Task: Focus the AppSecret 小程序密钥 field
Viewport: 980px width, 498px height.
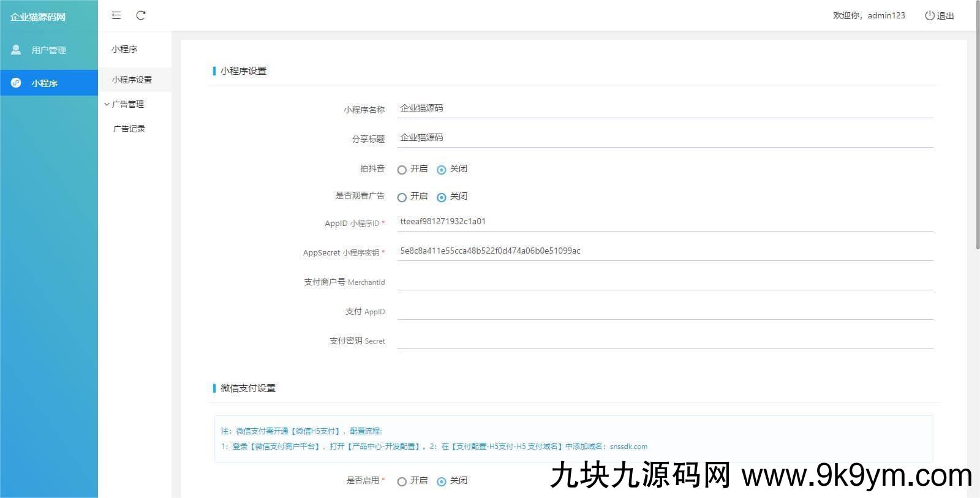Action: (665, 251)
